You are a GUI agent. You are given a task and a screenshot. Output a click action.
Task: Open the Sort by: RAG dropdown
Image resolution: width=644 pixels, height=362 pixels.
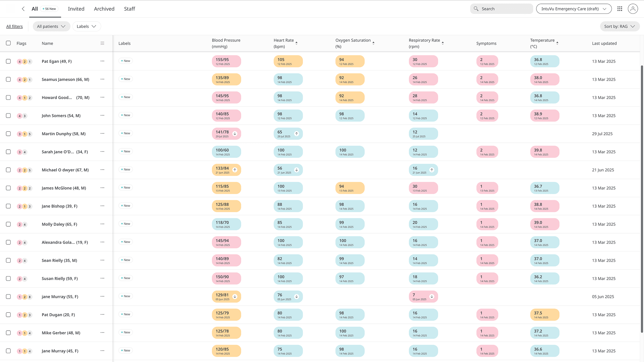pos(620,26)
